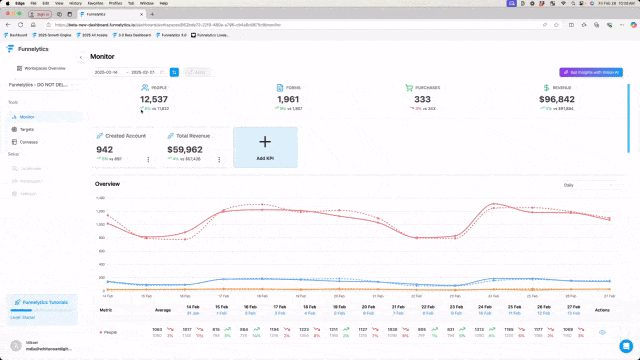Viewport: 640px width, 360px height.
Task: Open the History menu
Action: point(75,3)
